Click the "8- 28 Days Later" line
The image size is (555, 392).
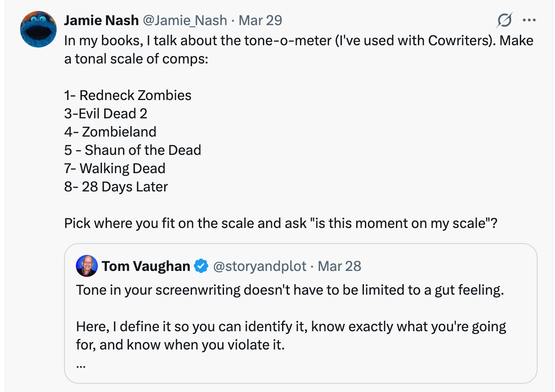(x=116, y=186)
